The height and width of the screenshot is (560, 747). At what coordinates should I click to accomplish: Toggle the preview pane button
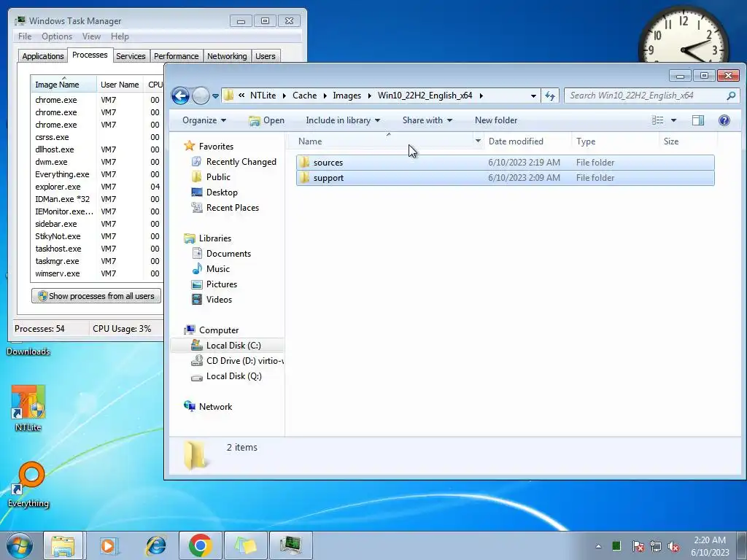698,120
